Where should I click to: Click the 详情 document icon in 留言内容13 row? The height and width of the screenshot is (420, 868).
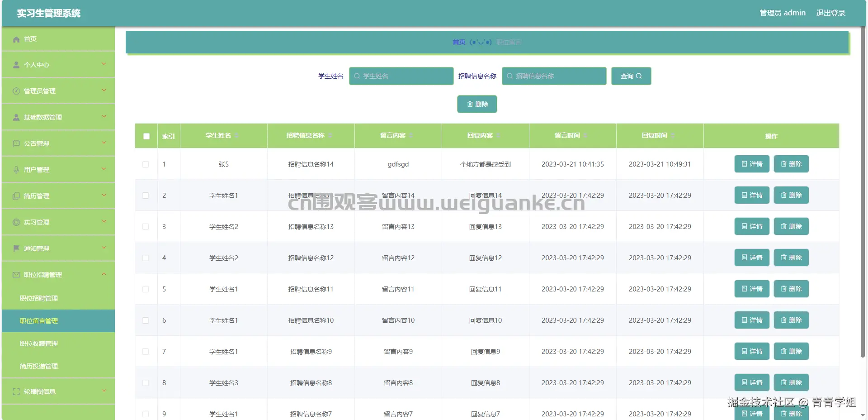744,226
